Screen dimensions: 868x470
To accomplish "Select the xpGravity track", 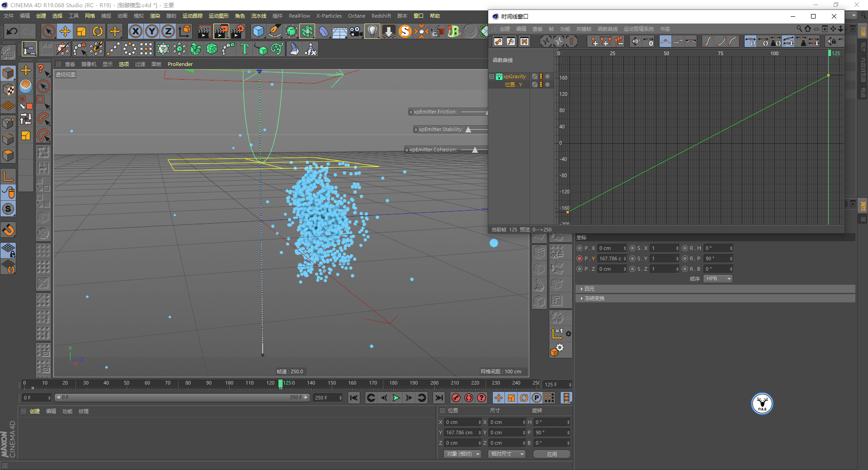I will tap(514, 76).
